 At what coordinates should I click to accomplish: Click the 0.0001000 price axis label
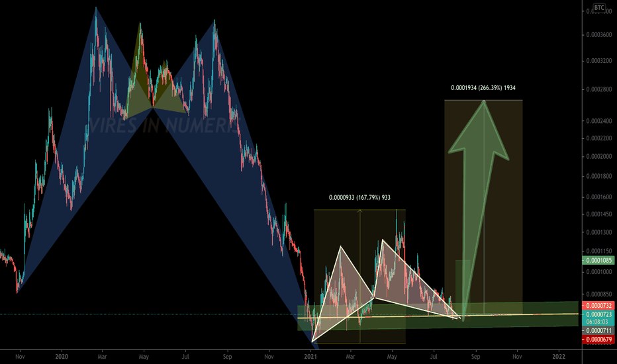tap(599, 272)
